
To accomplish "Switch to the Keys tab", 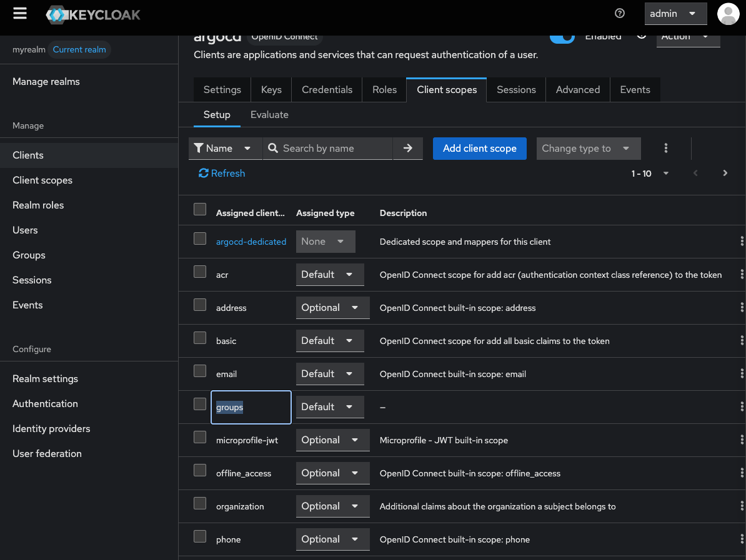I will (x=271, y=90).
